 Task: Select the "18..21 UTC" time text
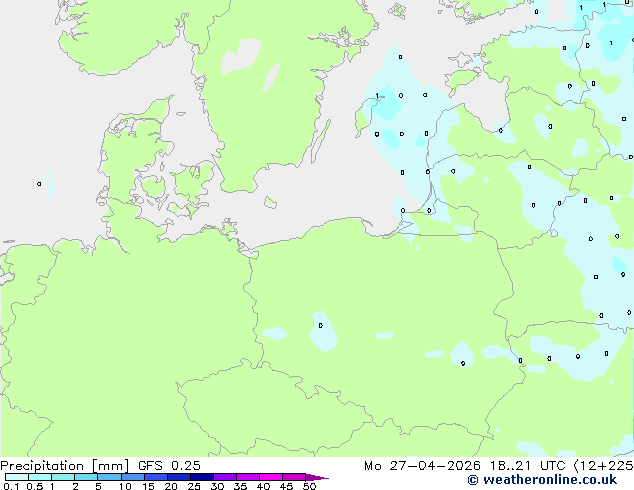coord(527,466)
